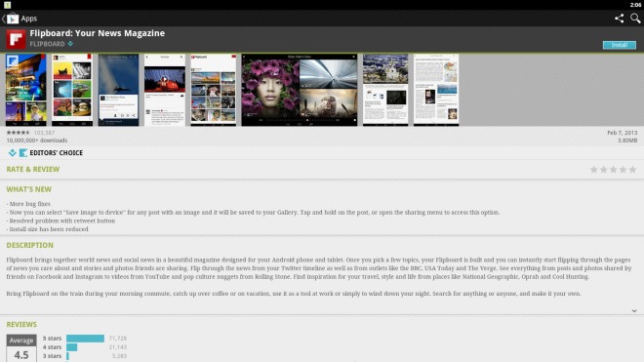Tap the blue diamond badge beside Editors' Choice
The height and width of the screenshot is (362, 644).
point(13,153)
